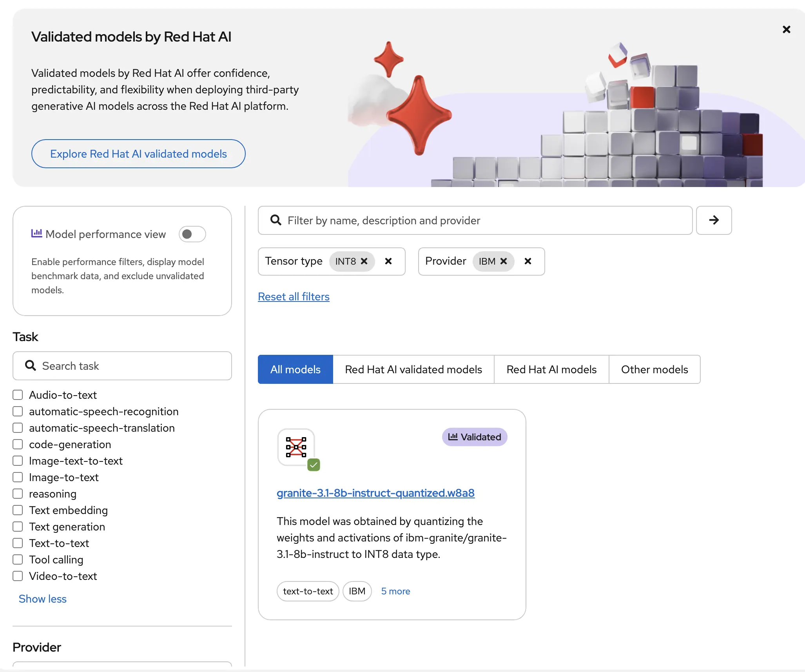Expand the 5 more tags link
This screenshot has height=672, width=805.
pos(395,591)
